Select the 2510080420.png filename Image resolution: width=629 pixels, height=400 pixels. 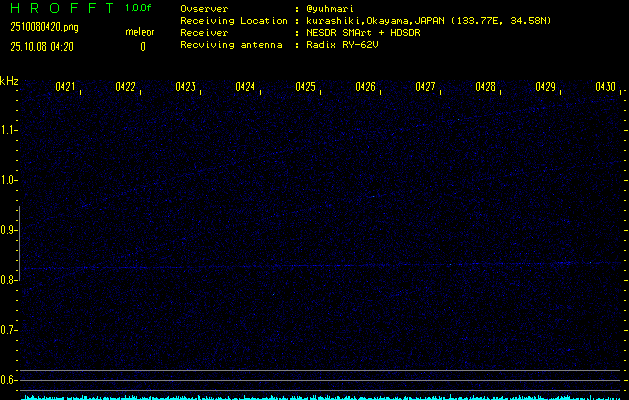click(44, 28)
